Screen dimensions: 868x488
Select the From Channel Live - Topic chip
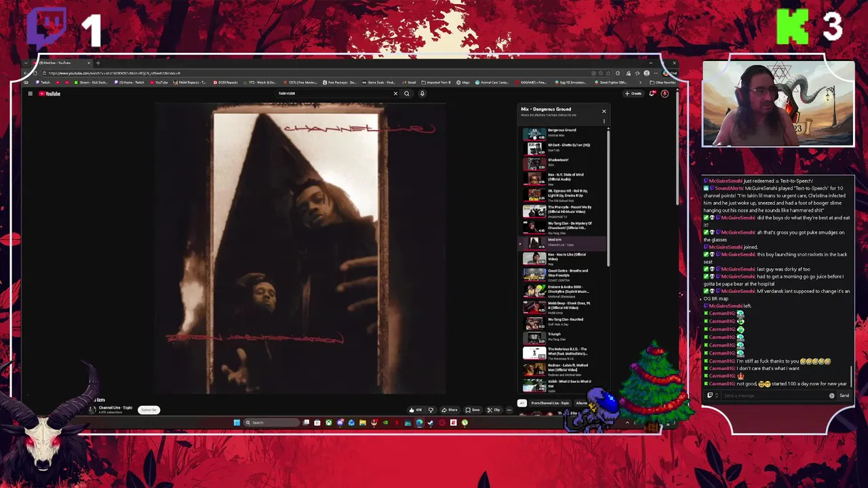(x=550, y=403)
